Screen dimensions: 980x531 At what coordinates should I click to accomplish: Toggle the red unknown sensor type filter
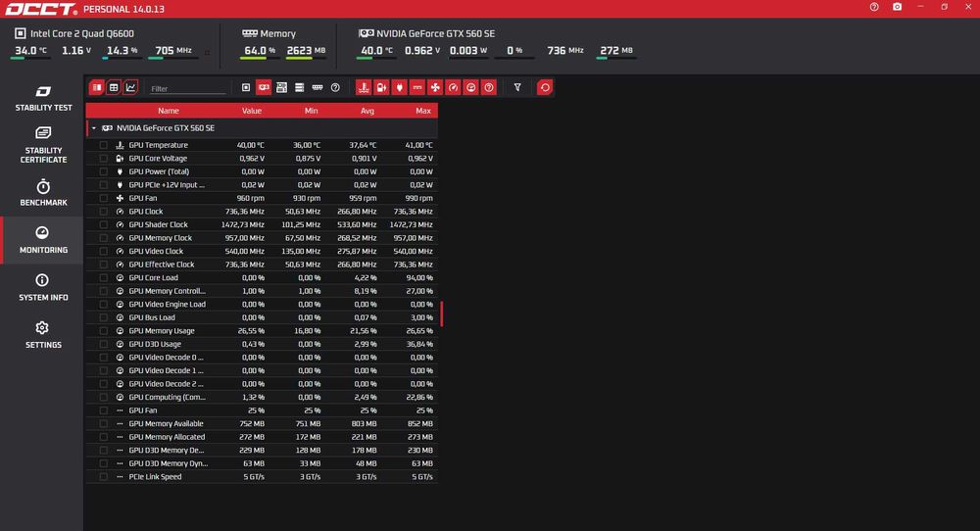(489, 87)
